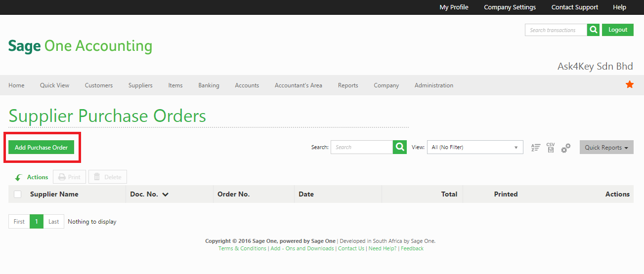The image size is (644, 274).
Task: Open the Administration menu
Action: (x=434, y=85)
